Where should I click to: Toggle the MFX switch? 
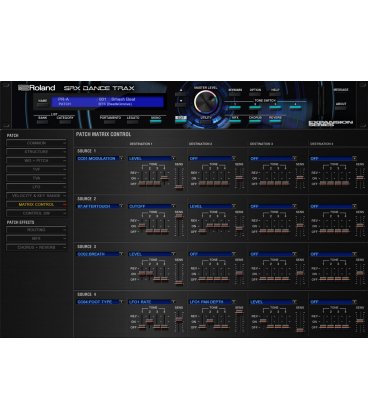click(x=235, y=121)
